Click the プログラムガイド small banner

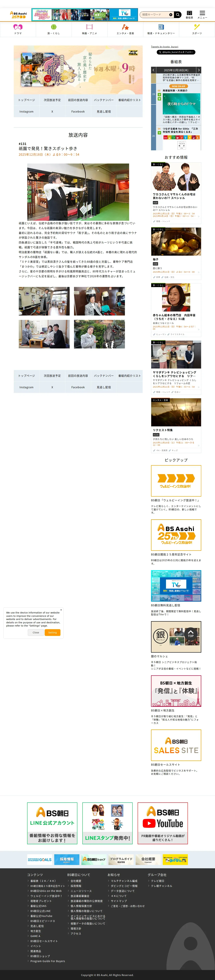tap(121, 859)
